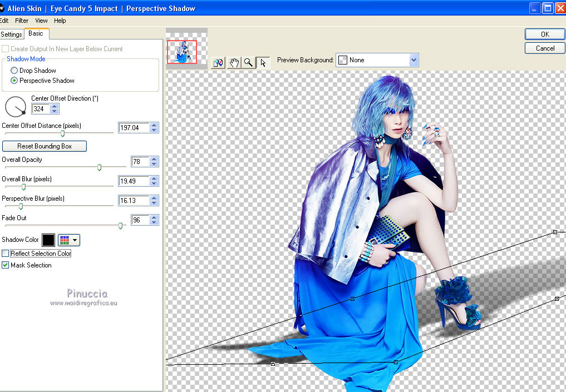The height and width of the screenshot is (392, 566).
Task: Click the Center Offset Direction angle dial
Action: tap(16, 107)
